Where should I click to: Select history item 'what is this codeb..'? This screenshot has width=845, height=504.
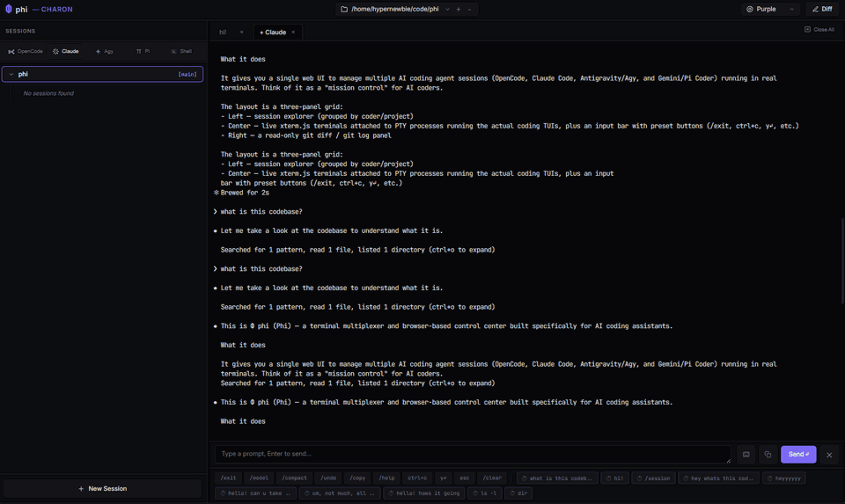click(556, 478)
